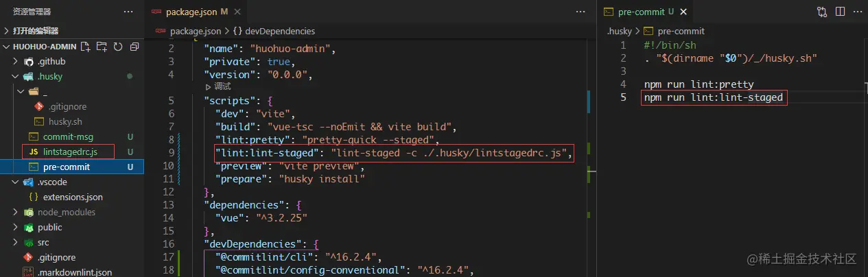Viewport: 868px width, 277px height.
Task: Close the pre-commit editor tab
Action: pyautogui.click(x=682, y=12)
